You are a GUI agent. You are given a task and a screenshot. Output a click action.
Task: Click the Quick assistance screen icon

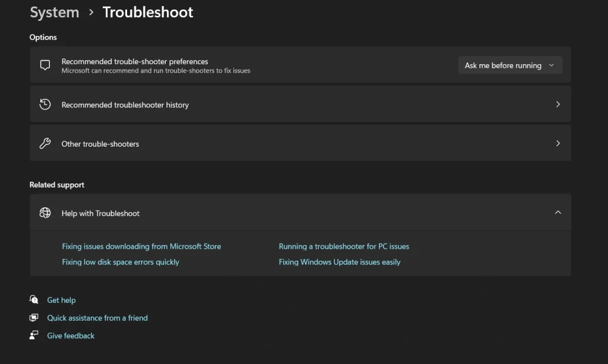coord(34,318)
